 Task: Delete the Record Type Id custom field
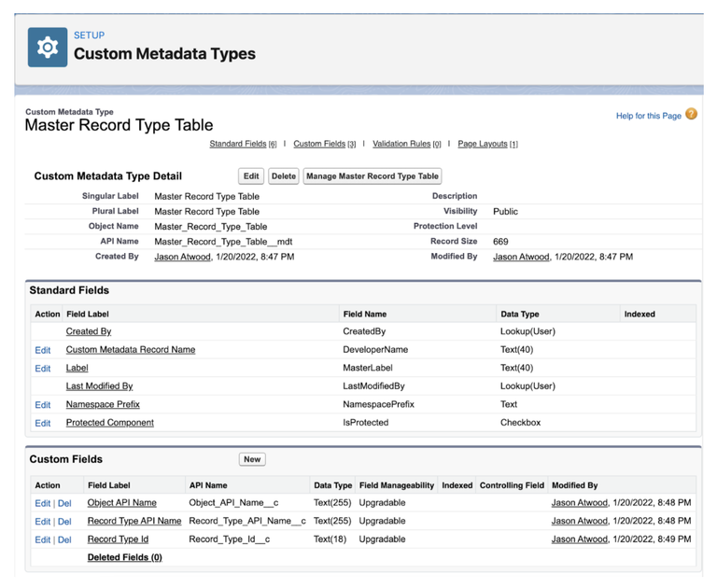(64, 539)
